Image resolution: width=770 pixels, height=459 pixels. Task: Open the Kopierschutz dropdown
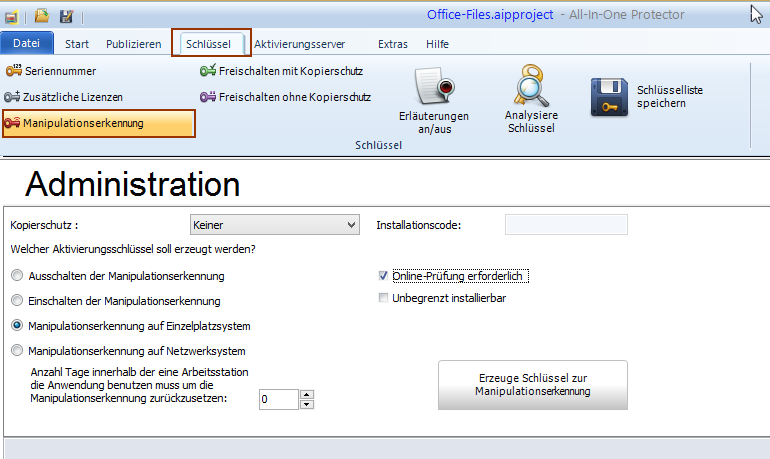350,226
